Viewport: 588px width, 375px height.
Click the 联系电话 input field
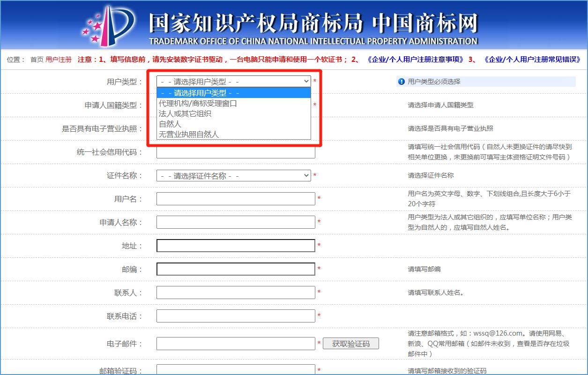[234, 315]
